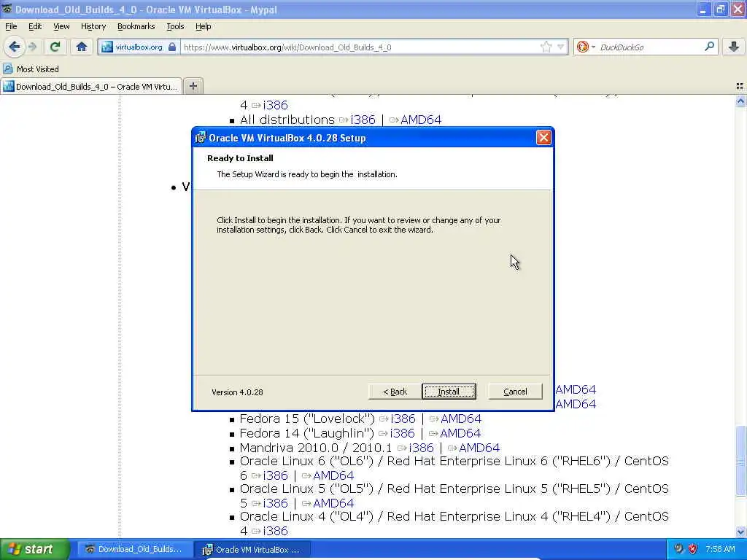Screen dimensions: 747x560
Task: Click scrollbar down arrow of the page
Action: (x=741, y=532)
